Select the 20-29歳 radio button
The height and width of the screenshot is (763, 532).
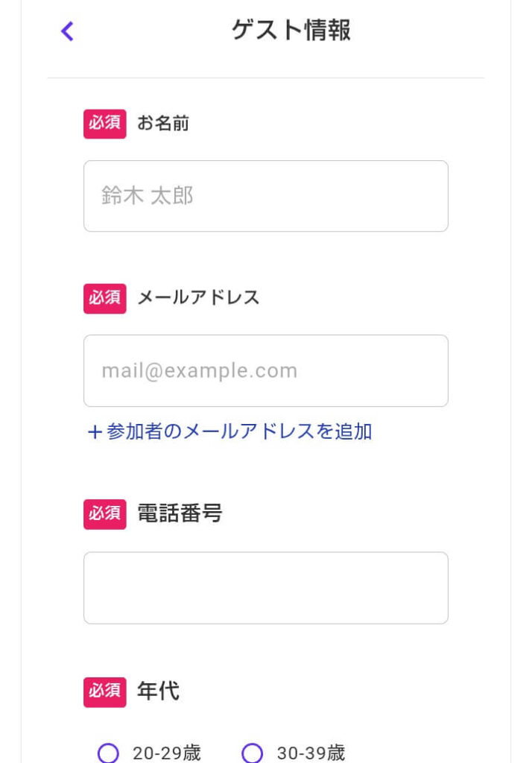pos(109,753)
